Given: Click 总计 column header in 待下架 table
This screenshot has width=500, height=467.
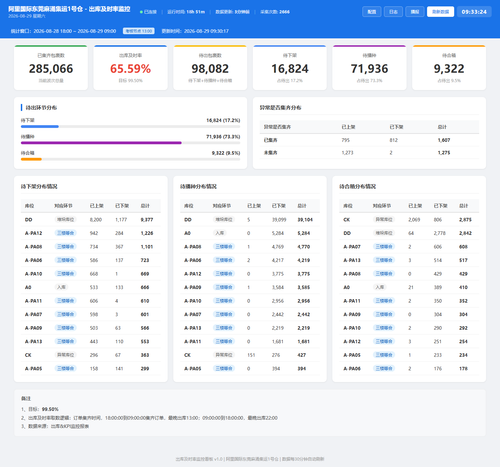Looking at the screenshot, I should click(x=145, y=206).
